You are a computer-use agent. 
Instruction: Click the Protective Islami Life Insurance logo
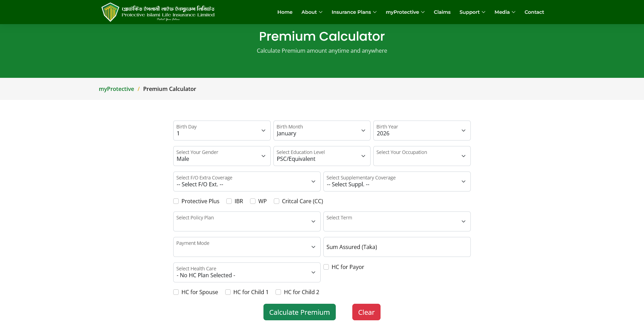coord(158,12)
